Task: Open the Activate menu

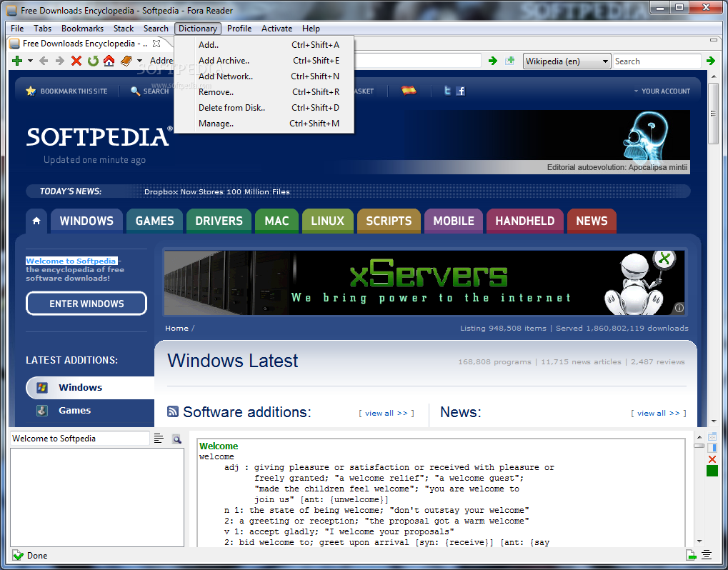Action: pos(276,29)
